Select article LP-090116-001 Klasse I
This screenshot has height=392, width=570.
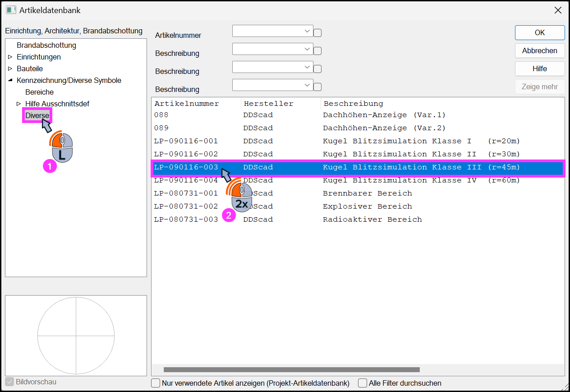(358, 141)
